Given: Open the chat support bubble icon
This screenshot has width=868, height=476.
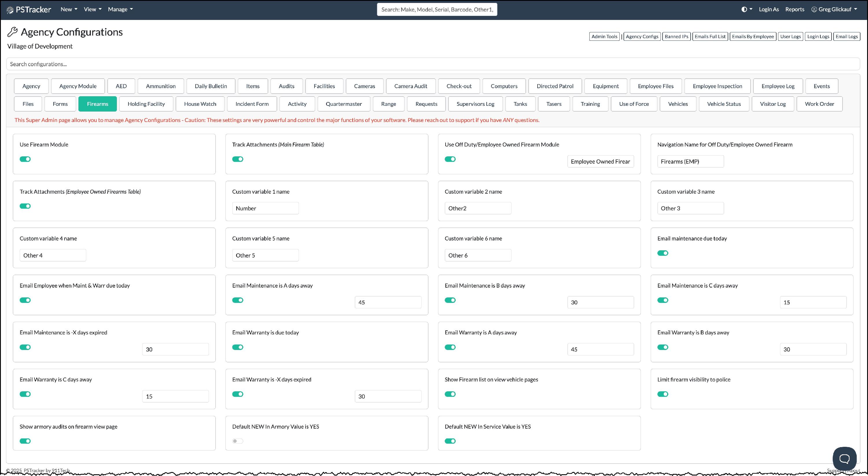Looking at the screenshot, I should [844, 458].
